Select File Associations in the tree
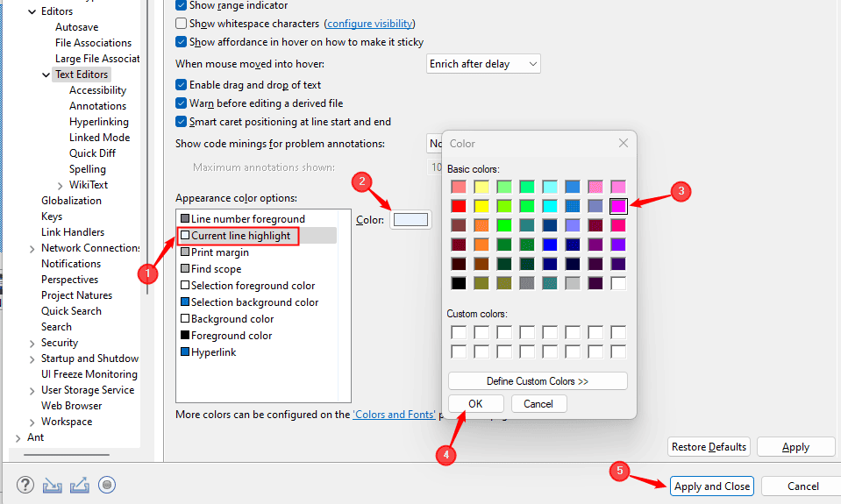This screenshot has width=841, height=504. (x=93, y=43)
